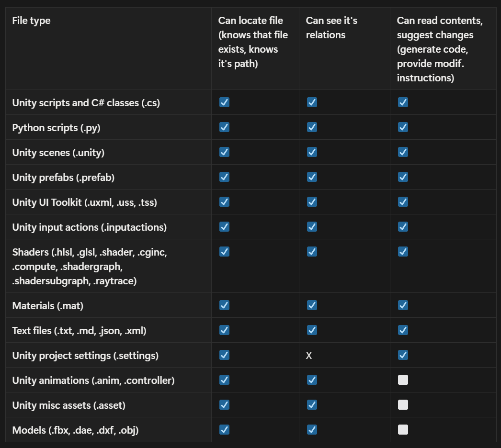Toggle UI Toolkit 'Can see relations' checkbox

(x=312, y=202)
